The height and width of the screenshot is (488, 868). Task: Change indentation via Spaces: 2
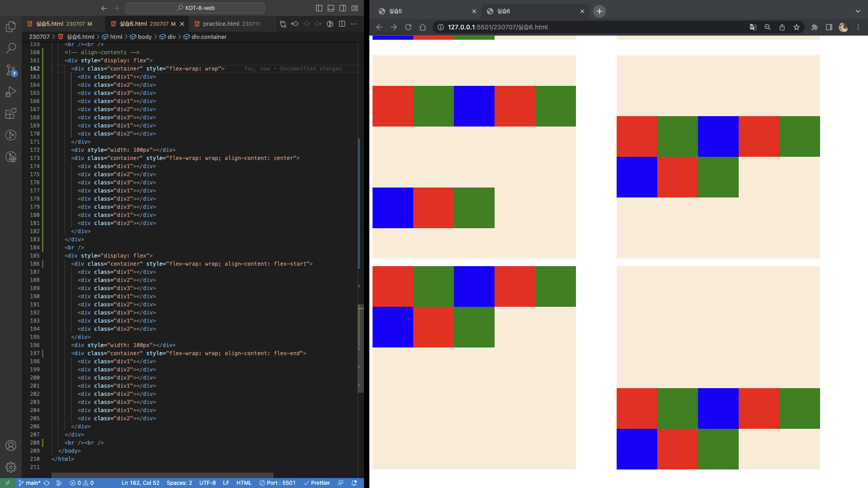click(x=179, y=483)
